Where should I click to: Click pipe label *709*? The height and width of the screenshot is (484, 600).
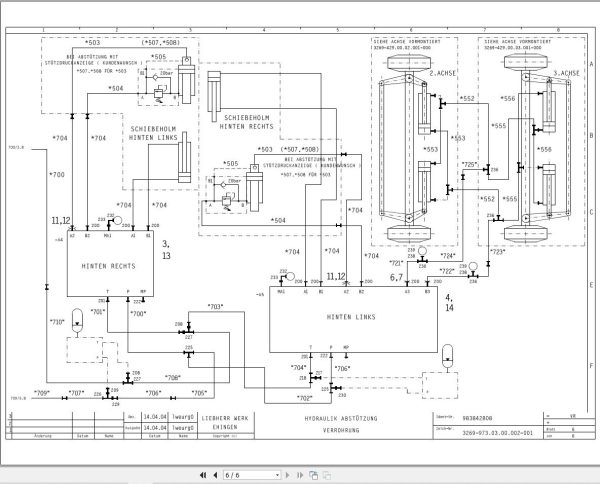tap(42, 393)
